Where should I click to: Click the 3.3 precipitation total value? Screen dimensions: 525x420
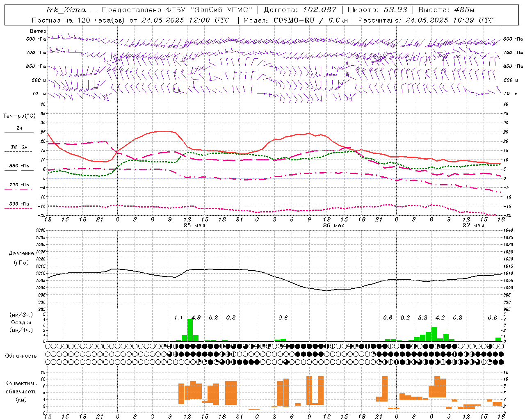tap(423, 318)
